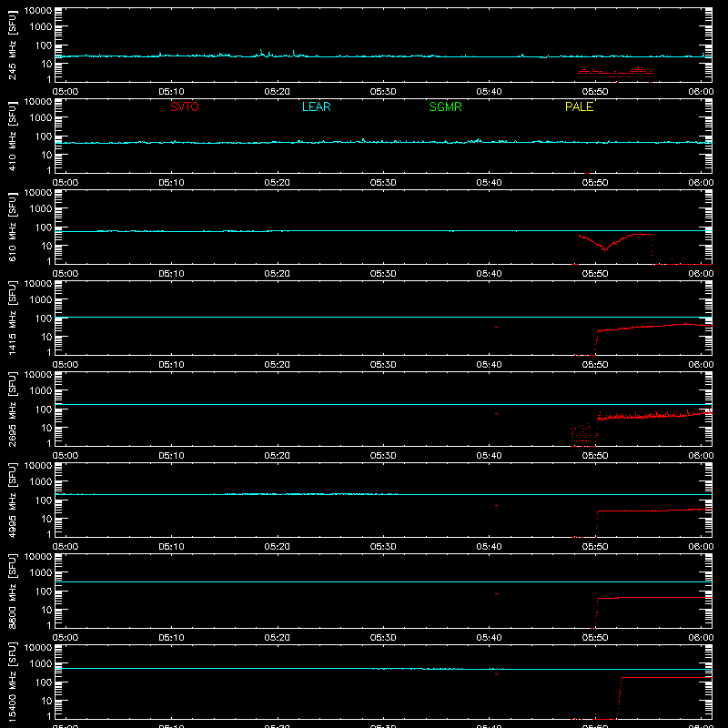Click the 1000 y-axis value on 15400 MHz panel
This screenshot has width=728, height=728.
coord(41,663)
